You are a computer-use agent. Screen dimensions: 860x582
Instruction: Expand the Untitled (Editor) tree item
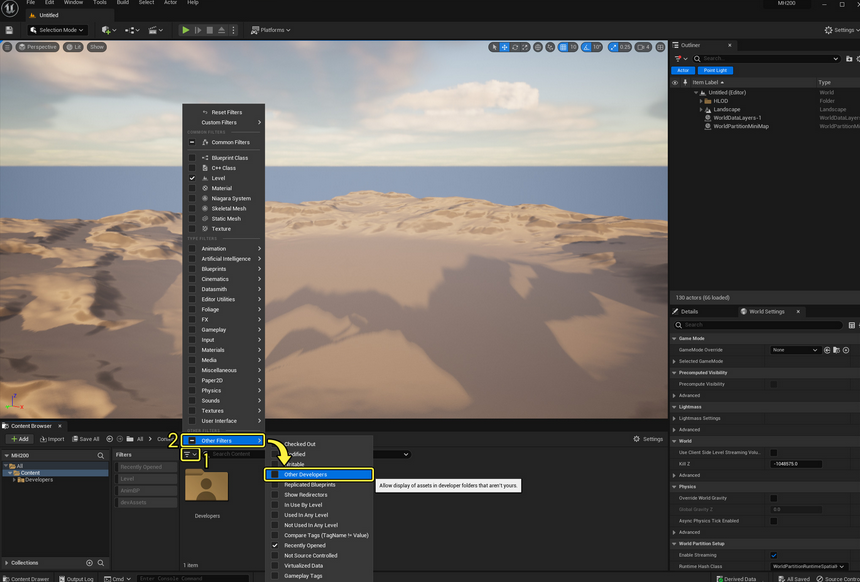click(697, 91)
